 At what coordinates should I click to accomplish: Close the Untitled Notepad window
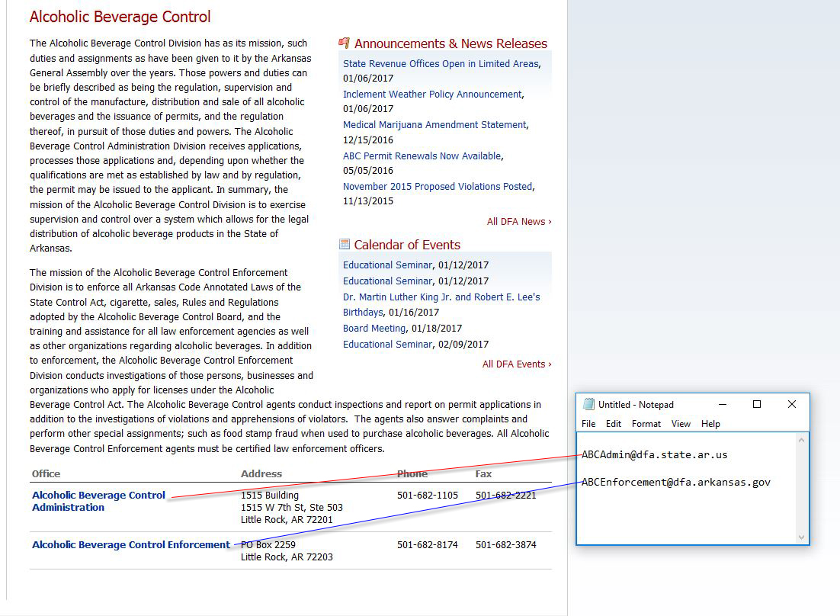[x=792, y=404]
